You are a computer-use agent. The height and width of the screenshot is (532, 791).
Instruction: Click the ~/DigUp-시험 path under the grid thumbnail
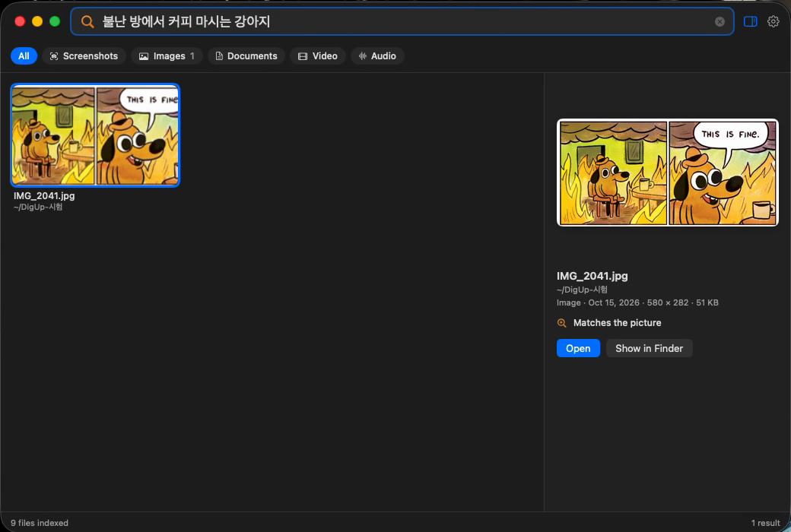38,207
